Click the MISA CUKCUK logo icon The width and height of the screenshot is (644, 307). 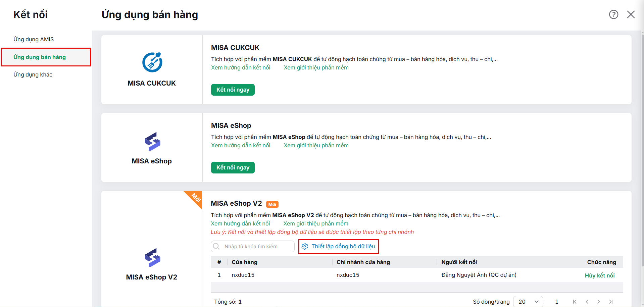click(152, 62)
